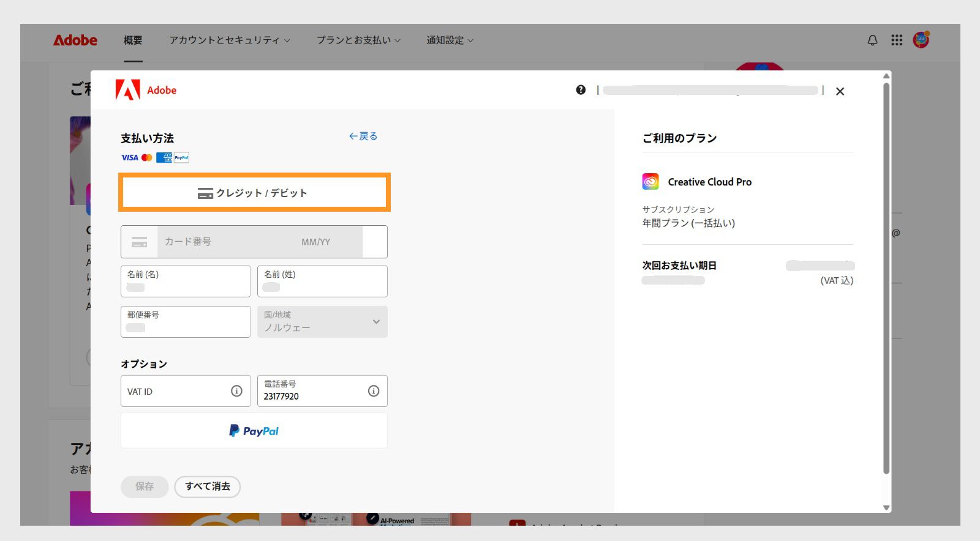Viewport: 980px width, 541px height.
Task: Click the 年間プラン (一括払い) text
Action: click(x=688, y=223)
